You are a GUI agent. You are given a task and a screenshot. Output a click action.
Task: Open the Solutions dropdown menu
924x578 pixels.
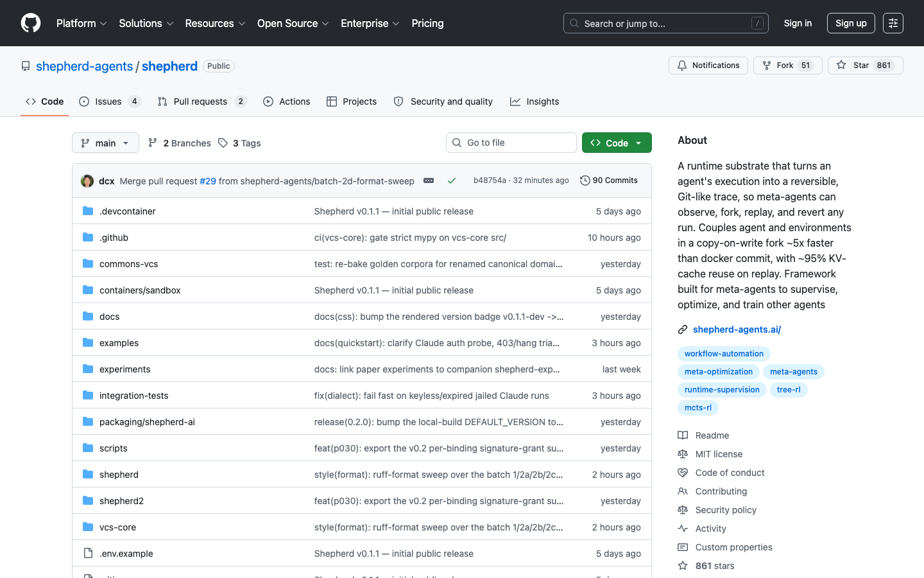coord(146,23)
